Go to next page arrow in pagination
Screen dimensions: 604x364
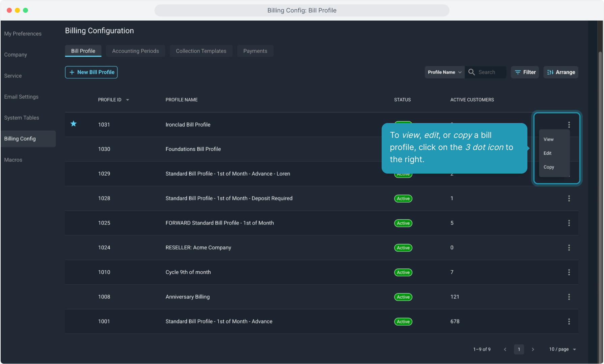[533, 350]
